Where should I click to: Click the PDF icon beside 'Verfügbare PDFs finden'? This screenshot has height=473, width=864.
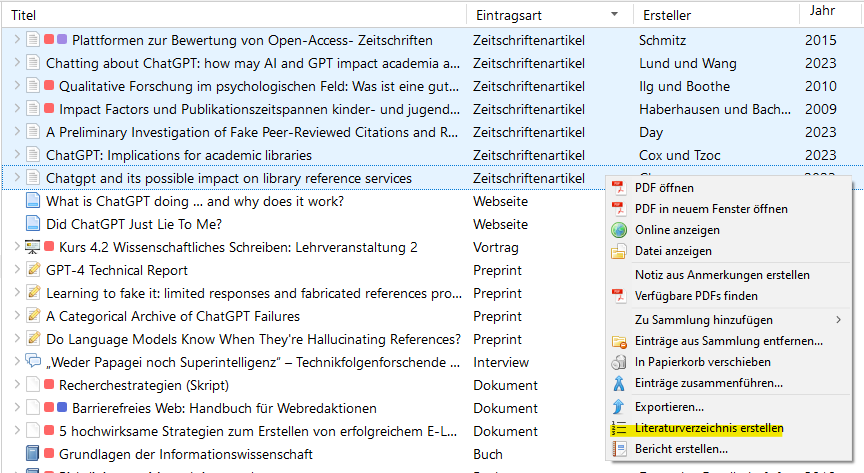[619, 296]
